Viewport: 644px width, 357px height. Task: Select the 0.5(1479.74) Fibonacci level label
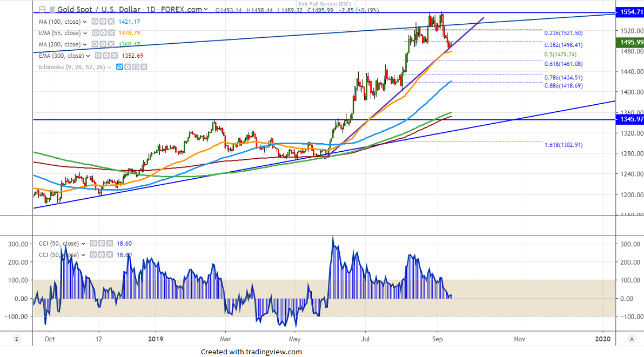coord(561,55)
